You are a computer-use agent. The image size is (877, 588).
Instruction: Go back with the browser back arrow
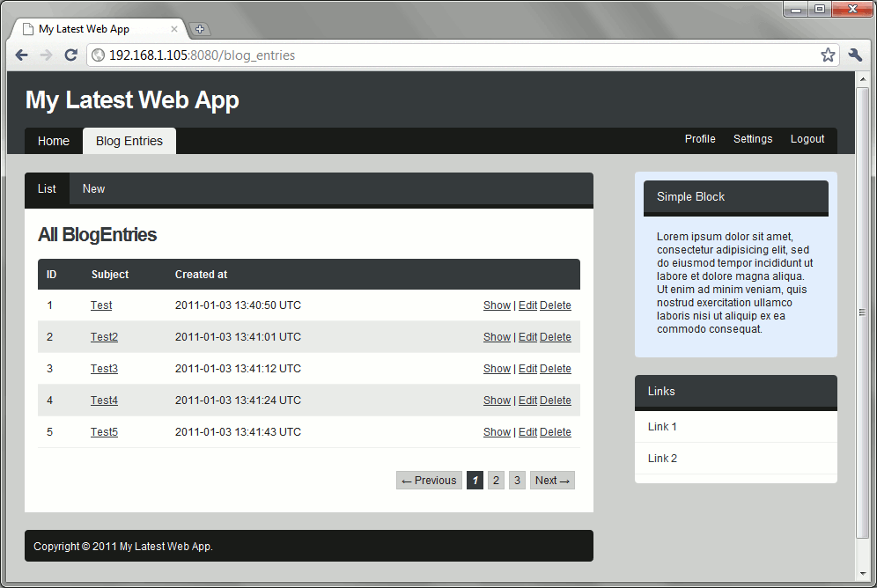point(21,55)
